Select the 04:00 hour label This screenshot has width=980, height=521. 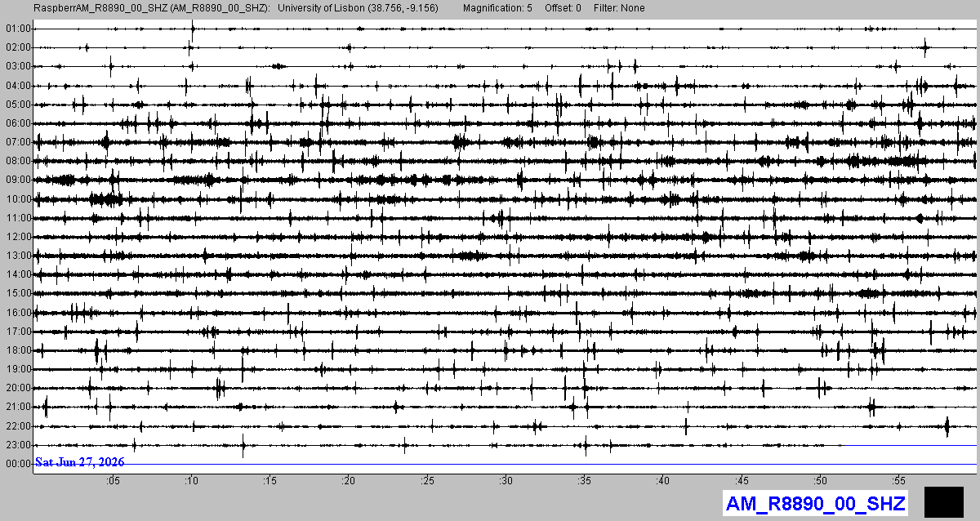(x=17, y=86)
